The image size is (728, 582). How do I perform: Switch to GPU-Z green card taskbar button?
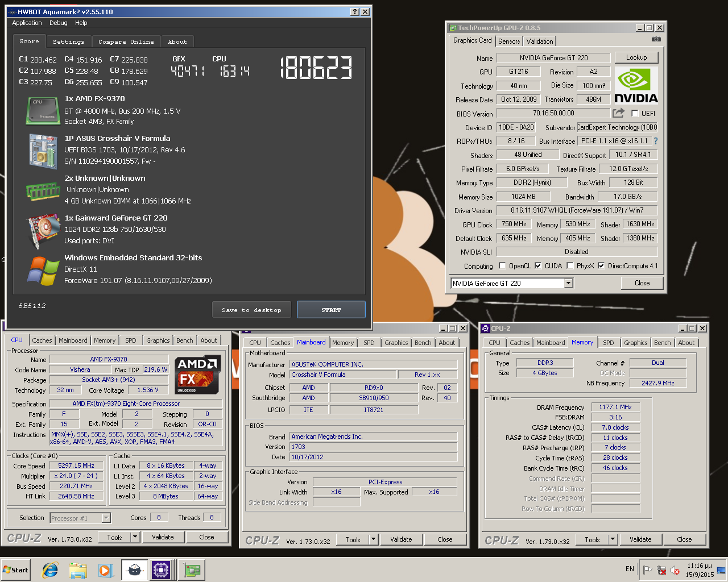(192, 570)
